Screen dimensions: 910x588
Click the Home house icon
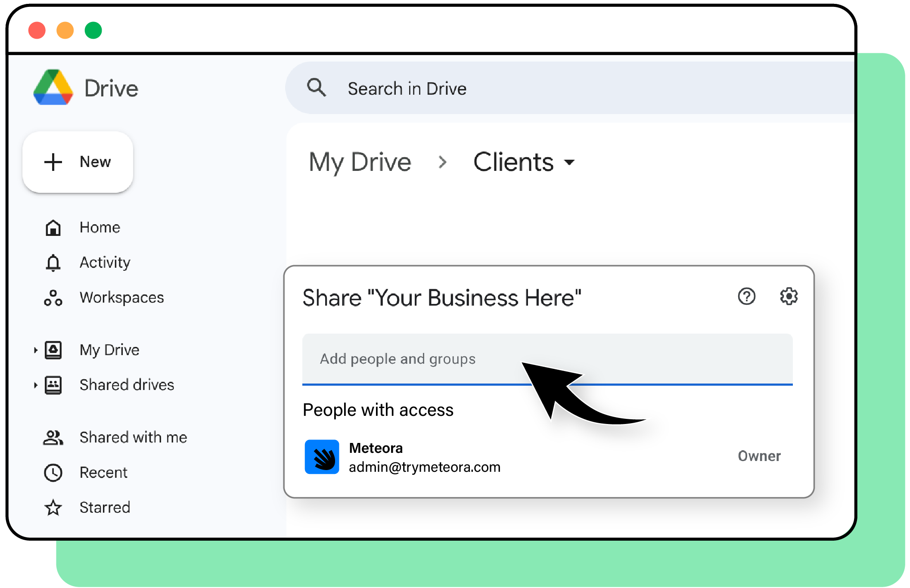53,228
